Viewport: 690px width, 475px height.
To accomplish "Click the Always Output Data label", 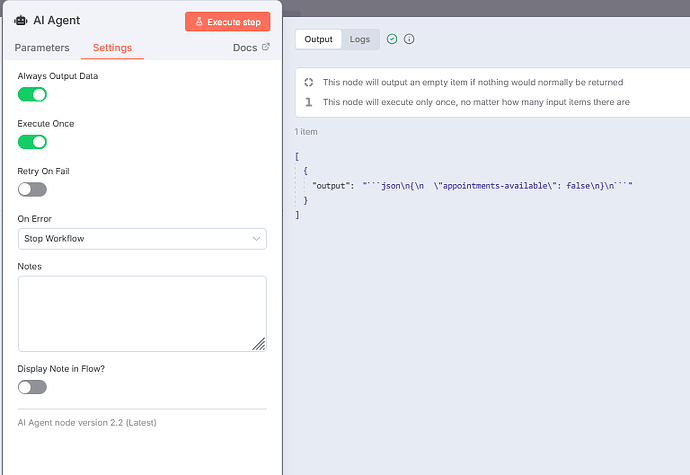I will pos(58,76).
